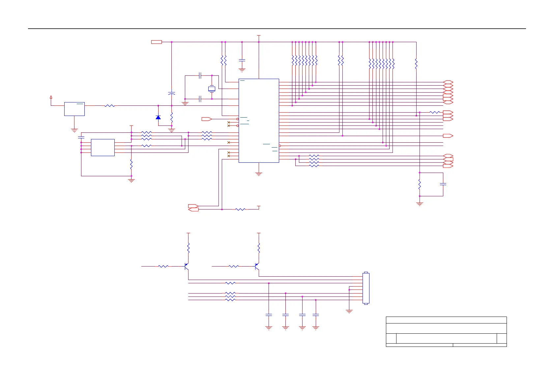
Task: Select the series resistor before the right port group
Action: [435, 112]
